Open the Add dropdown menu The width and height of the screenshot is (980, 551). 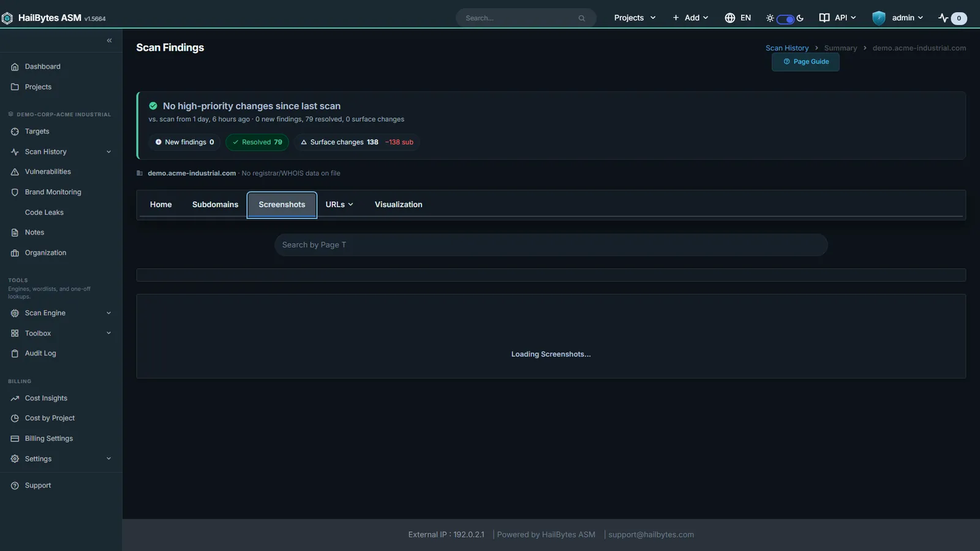point(690,18)
